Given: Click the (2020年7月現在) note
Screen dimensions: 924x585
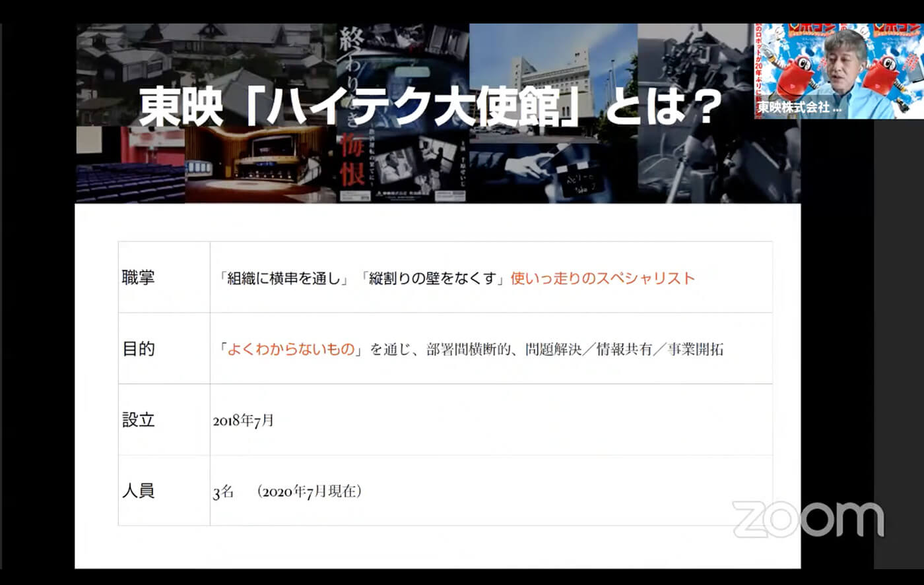Looking at the screenshot, I should click(x=310, y=491).
